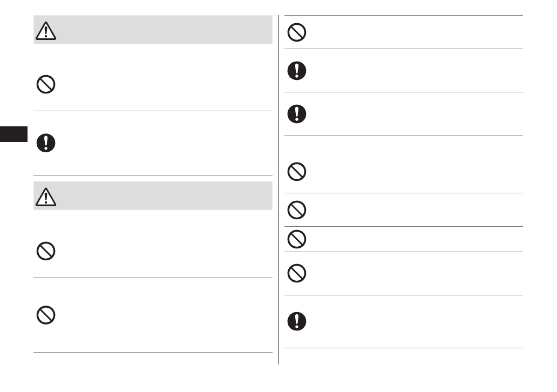The width and height of the screenshot is (557, 392).
Task: Select the first exclamation icon in the right column
Action: click(x=297, y=71)
